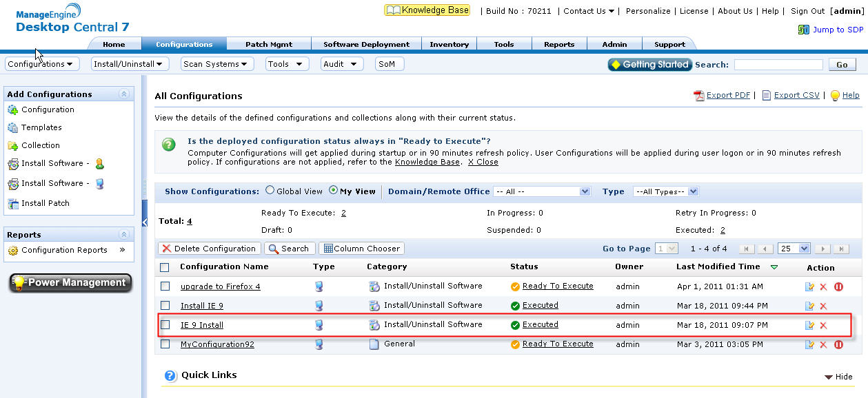Collapse the left sidebar with splitter arrow

(145, 222)
